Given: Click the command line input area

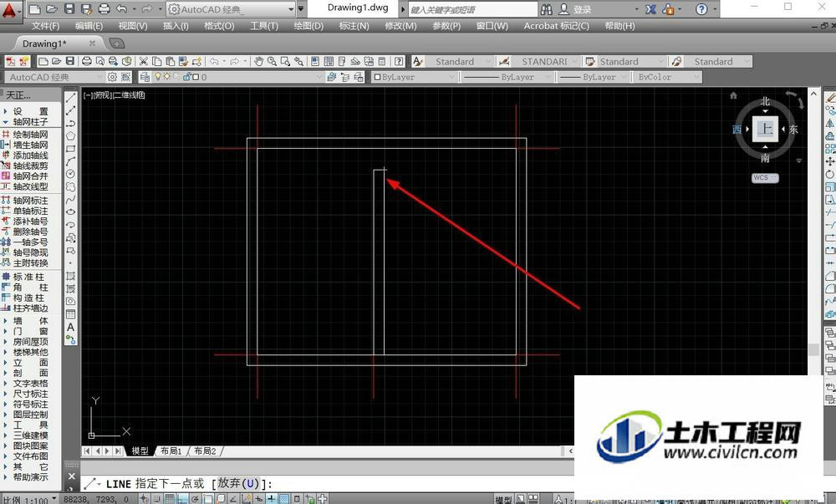Looking at the screenshot, I should pos(326,484).
